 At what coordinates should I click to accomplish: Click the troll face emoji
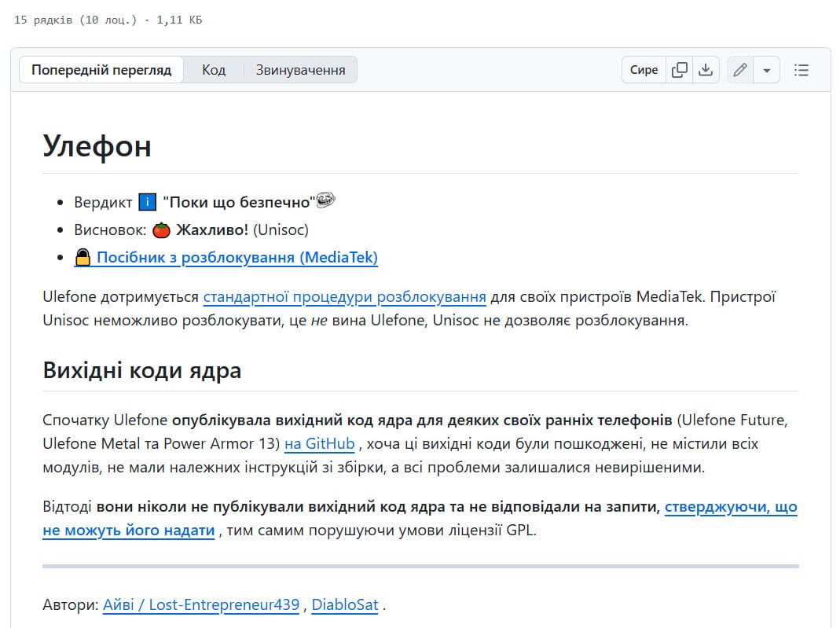[x=326, y=200]
